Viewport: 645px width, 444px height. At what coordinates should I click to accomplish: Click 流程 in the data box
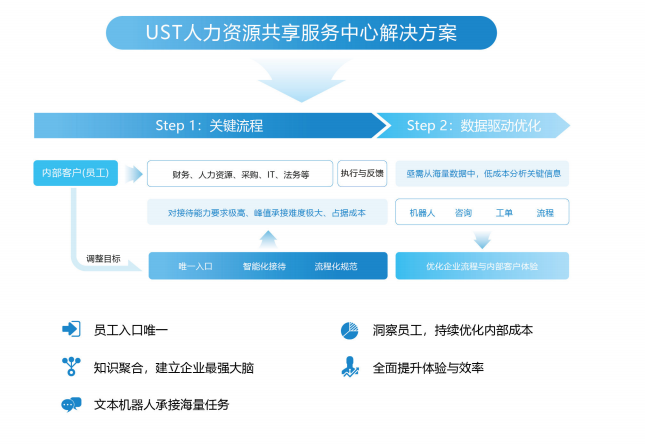(x=545, y=213)
